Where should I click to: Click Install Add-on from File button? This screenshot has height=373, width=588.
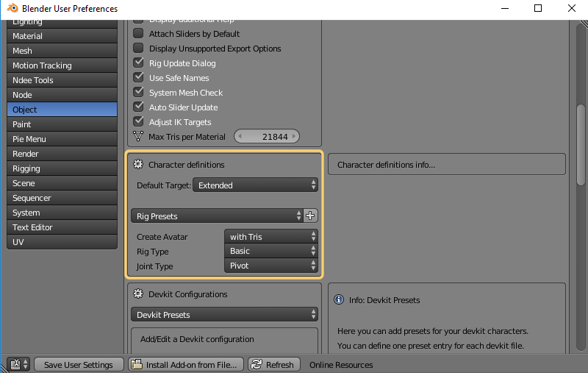coord(186,364)
